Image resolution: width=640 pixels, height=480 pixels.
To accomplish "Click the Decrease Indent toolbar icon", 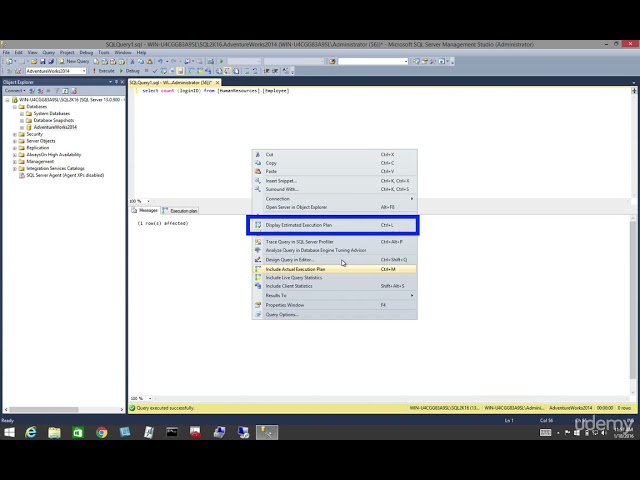I will [x=266, y=71].
